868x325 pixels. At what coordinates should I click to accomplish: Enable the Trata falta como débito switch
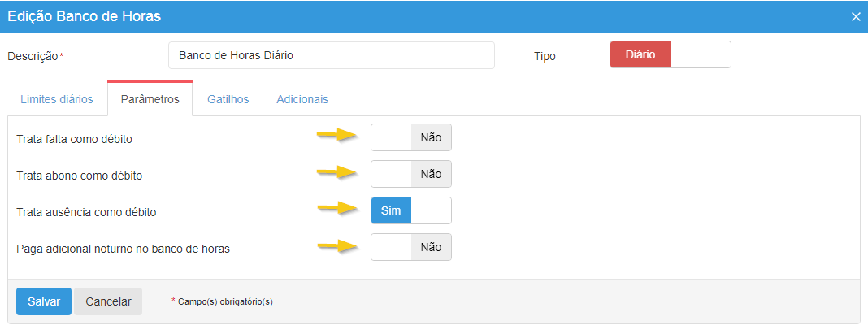coord(411,137)
